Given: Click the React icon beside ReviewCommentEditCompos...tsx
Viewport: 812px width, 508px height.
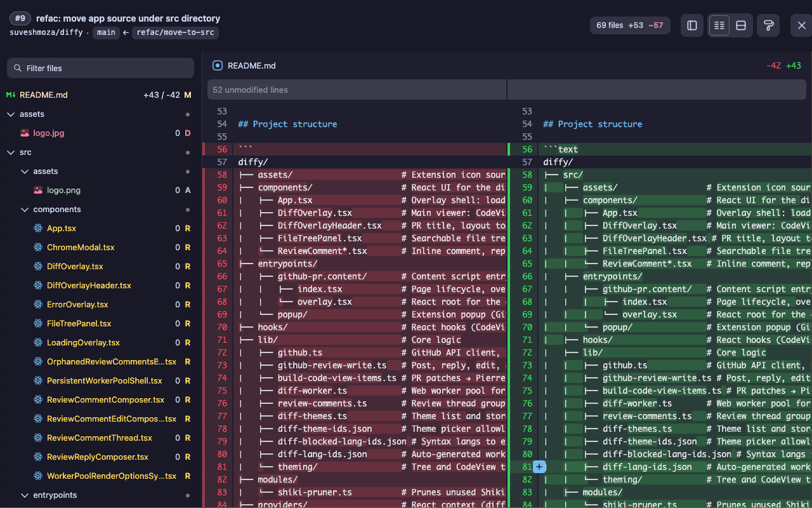Looking at the screenshot, I should point(38,418).
